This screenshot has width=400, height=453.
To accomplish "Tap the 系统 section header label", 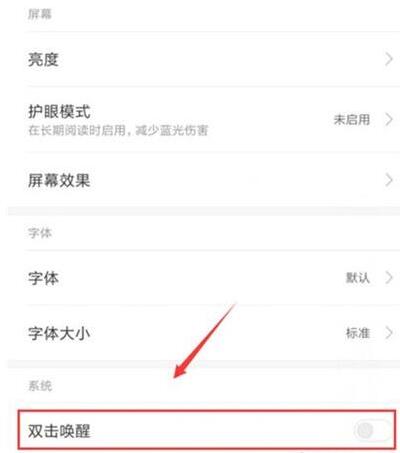I will tap(40, 386).
